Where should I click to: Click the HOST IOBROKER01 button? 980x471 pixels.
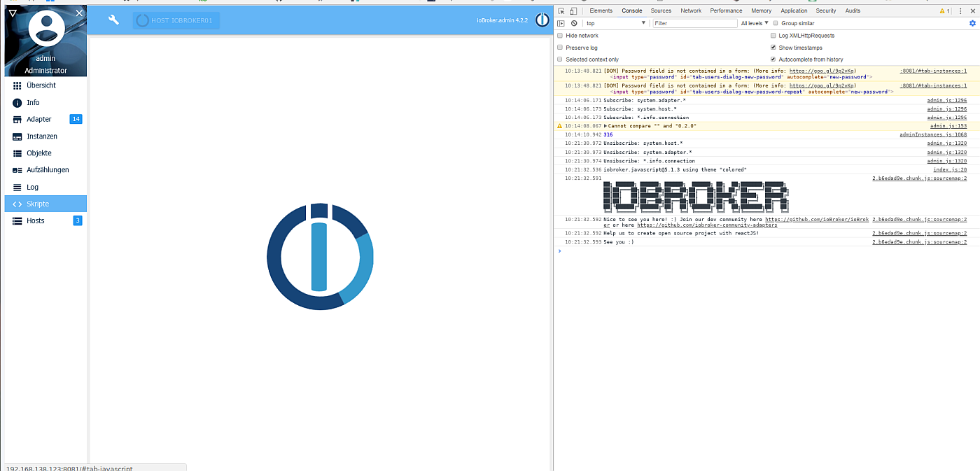176,20
